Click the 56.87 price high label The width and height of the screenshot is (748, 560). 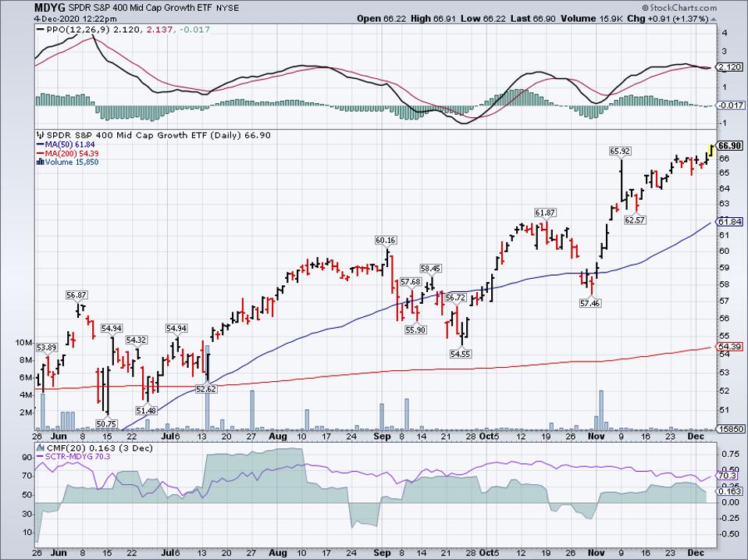(77, 295)
